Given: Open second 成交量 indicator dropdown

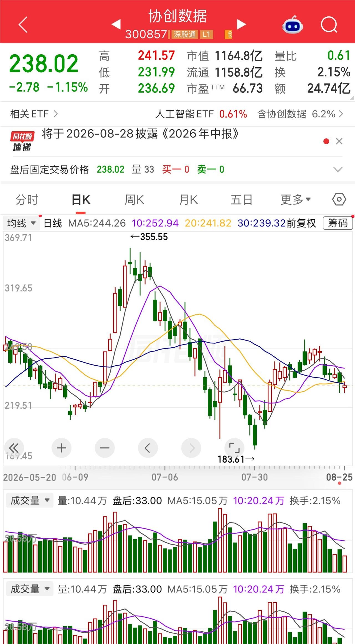Looking at the screenshot, I should (30, 589).
